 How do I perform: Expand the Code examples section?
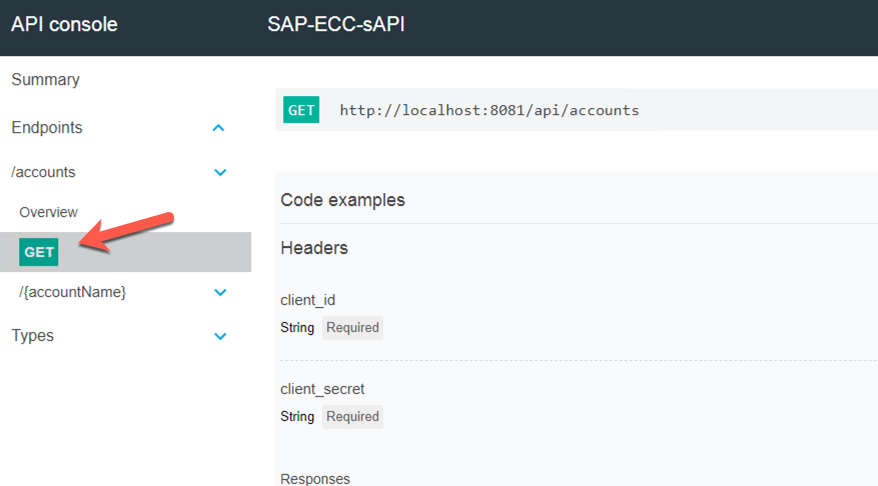tap(343, 200)
